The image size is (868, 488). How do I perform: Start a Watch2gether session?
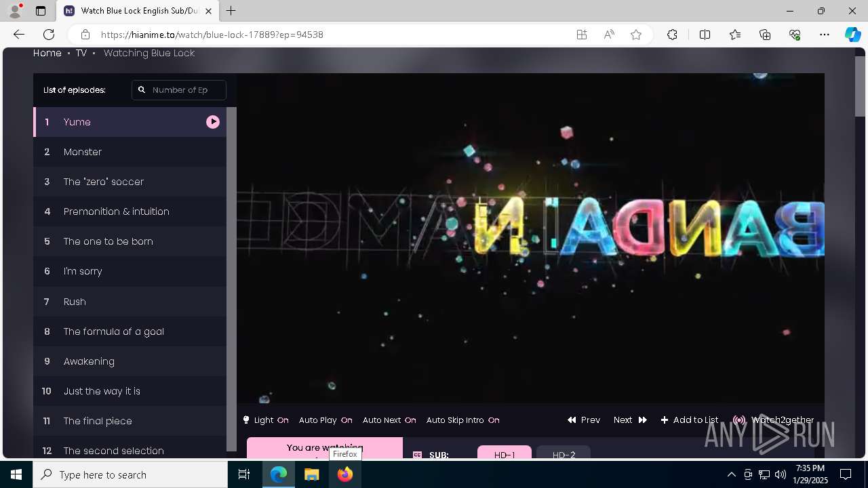pos(773,420)
